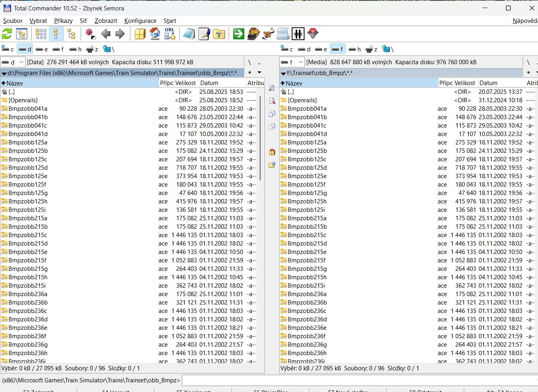Open the Příkazy menu
The width and height of the screenshot is (538, 392).
pos(63,21)
